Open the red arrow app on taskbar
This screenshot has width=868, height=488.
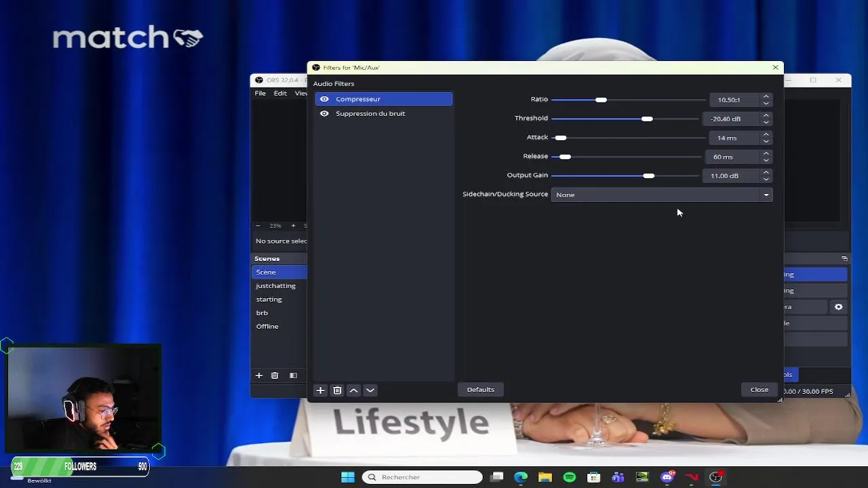coord(692,477)
